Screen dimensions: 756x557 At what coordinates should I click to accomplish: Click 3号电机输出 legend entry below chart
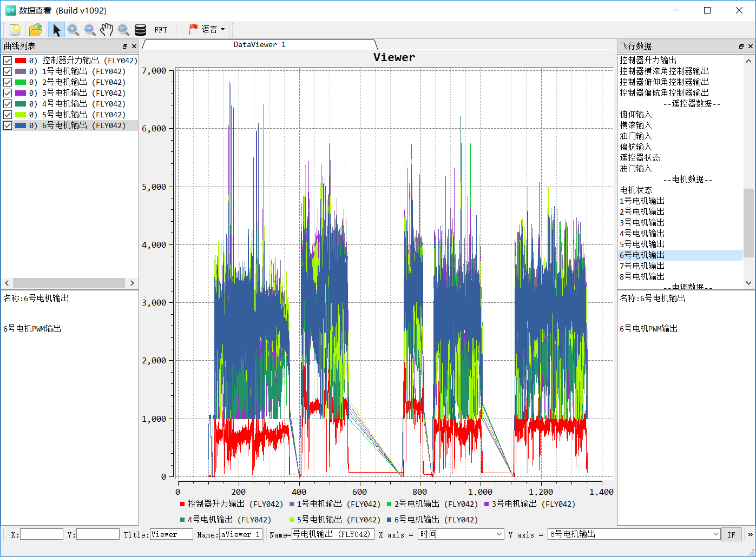(x=529, y=504)
